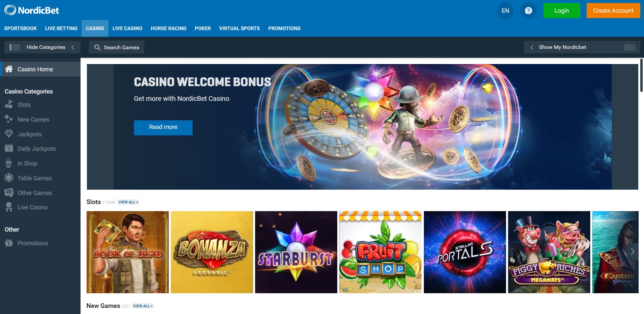
Task: Open help via the question mark icon
Action: point(528,11)
